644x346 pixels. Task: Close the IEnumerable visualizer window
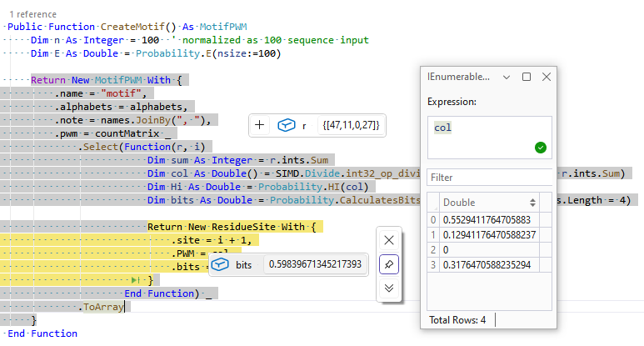click(547, 77)
